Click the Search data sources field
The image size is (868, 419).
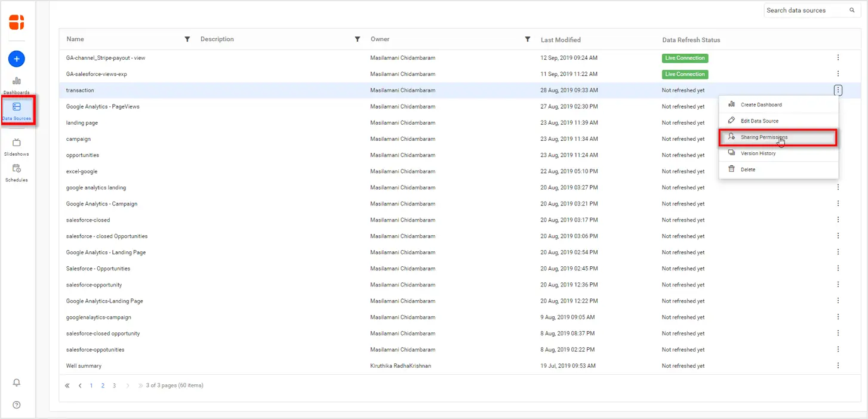806,10
